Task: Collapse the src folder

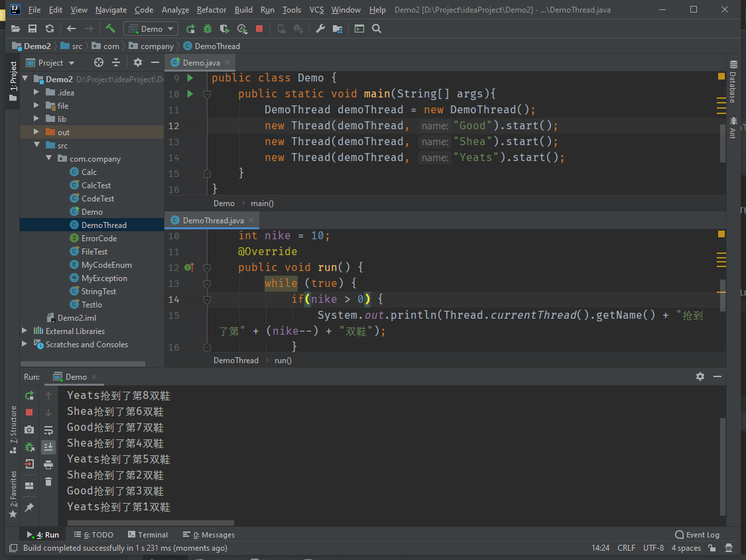Action: coord(36,144)
